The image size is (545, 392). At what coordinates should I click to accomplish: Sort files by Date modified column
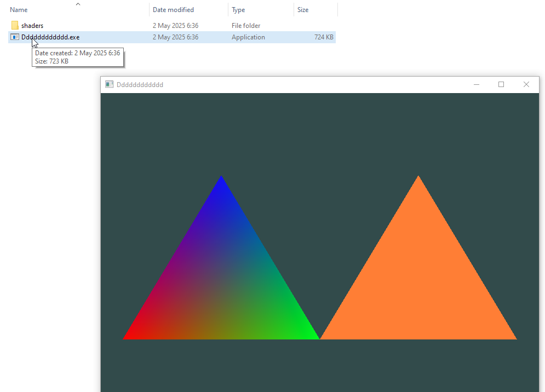click(173, 10)
